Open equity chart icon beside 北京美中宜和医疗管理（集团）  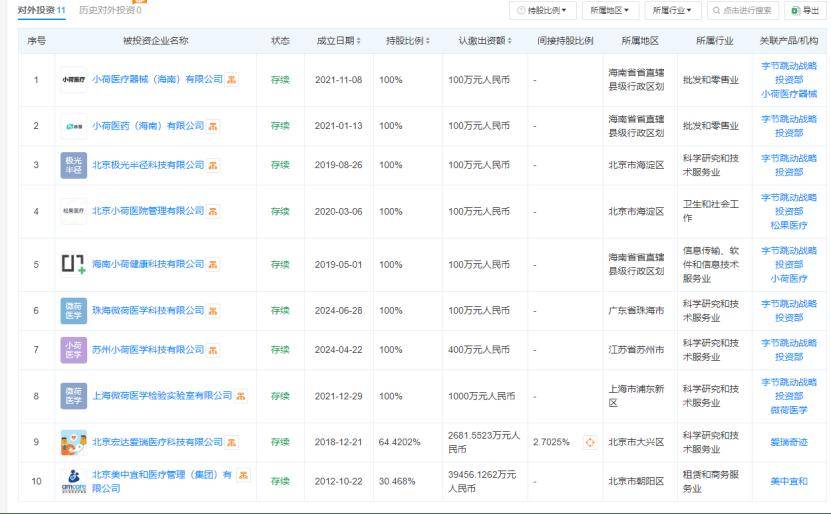tap(243, 475)
